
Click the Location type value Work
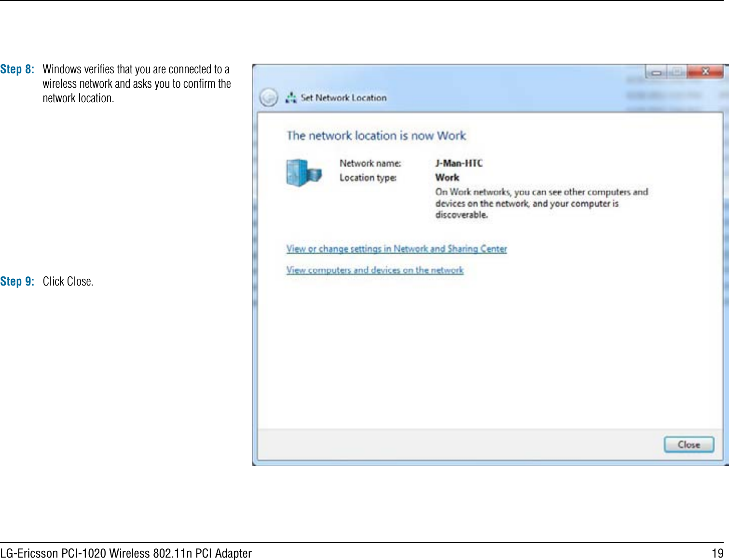tap(447, 178)
